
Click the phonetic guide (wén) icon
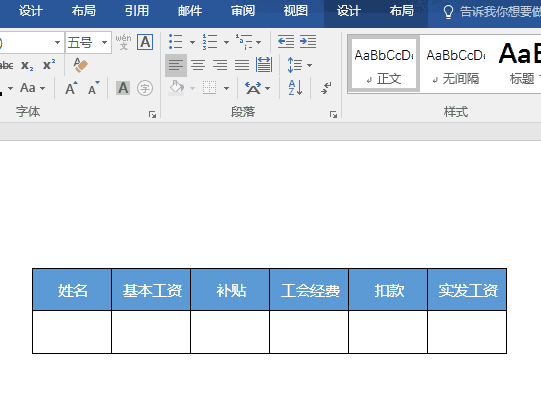click(x=123, y=42)
